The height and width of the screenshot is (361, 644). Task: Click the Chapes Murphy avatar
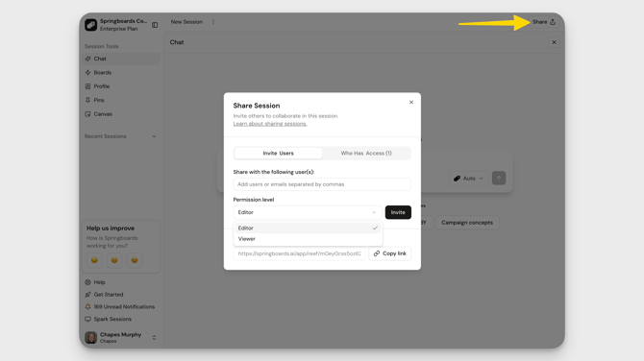(90, 337)
